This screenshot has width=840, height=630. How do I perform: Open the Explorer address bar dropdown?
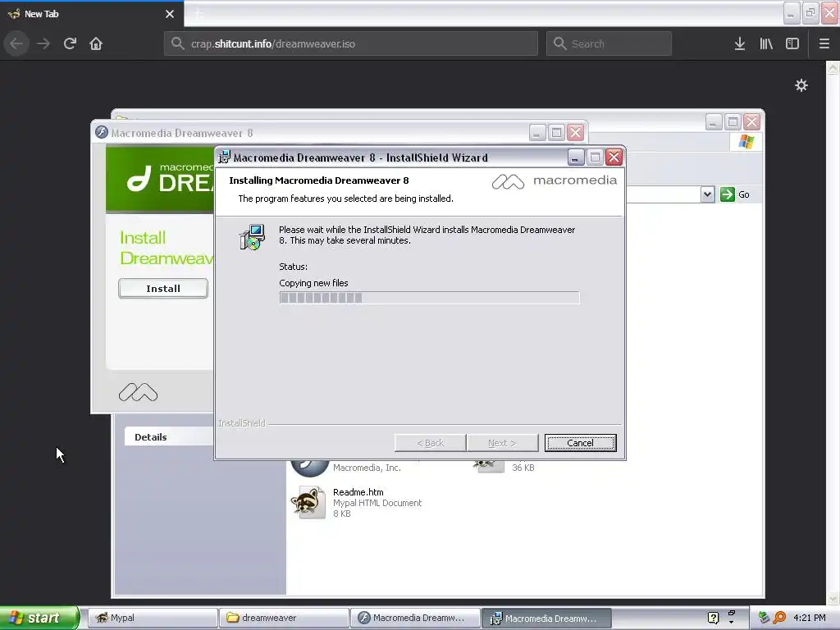tap(707, 194)
